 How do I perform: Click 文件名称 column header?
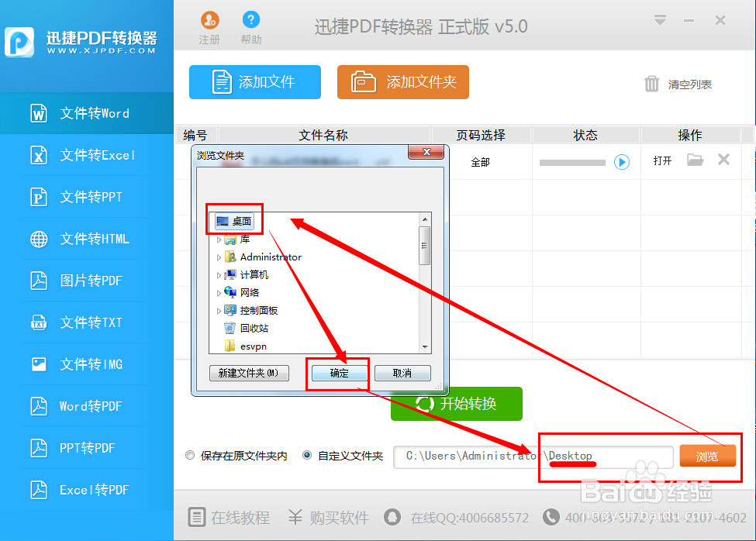(x=323, y=135)
